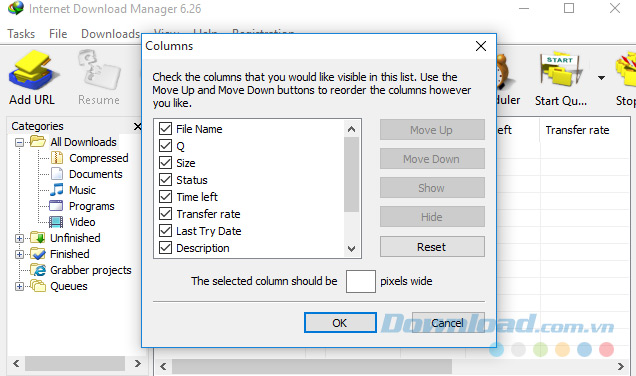Reset columns with the Reset button
The height and width of the screenshot is (376, 636).
(x=432, y=247)
